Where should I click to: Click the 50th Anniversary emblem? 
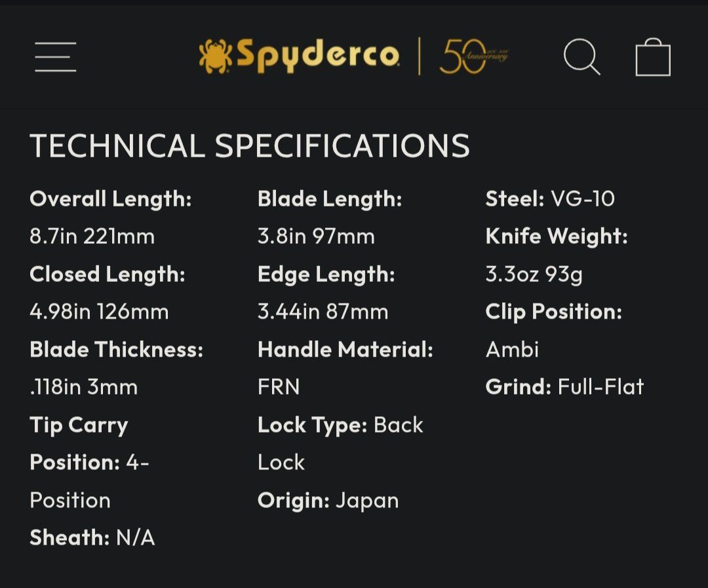[x=473, y=56]
